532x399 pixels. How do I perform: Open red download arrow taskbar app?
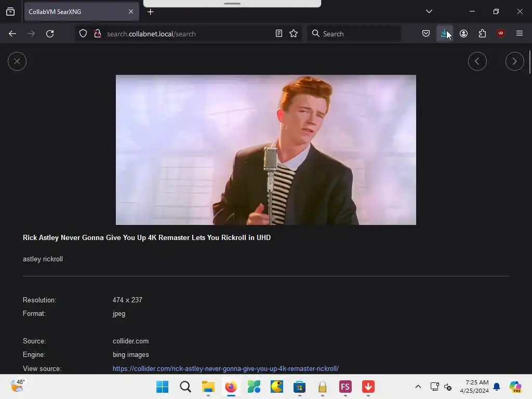368,387
